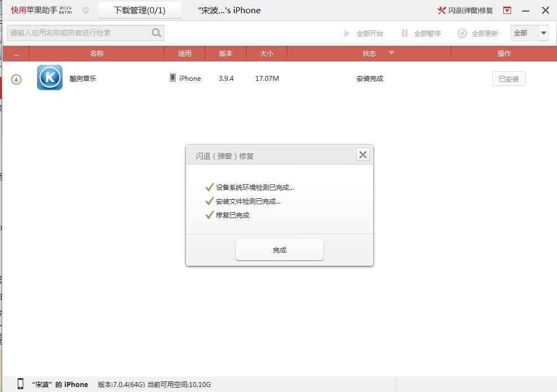The height and width of the screenshot is (392, 557).
Task: Click the 全部更新 label
Action: (x=485, y=33)
